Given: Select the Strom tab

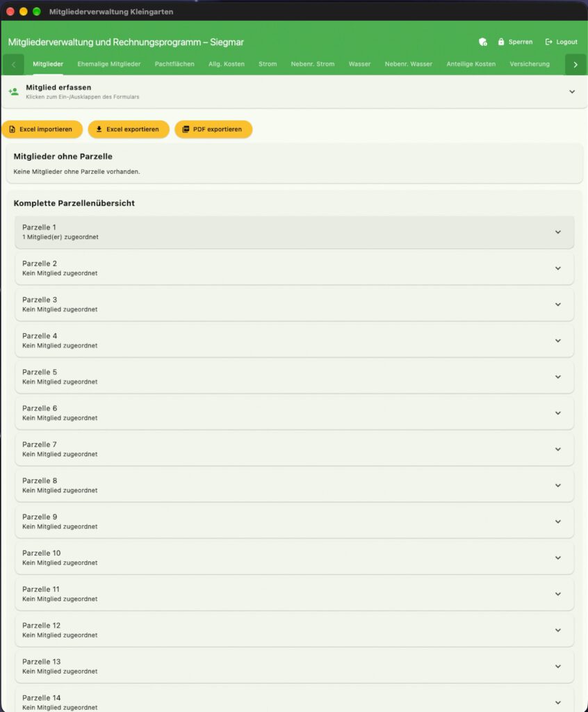Looking at the screenshot, I should pyautogui.click(x=268, y=64).
